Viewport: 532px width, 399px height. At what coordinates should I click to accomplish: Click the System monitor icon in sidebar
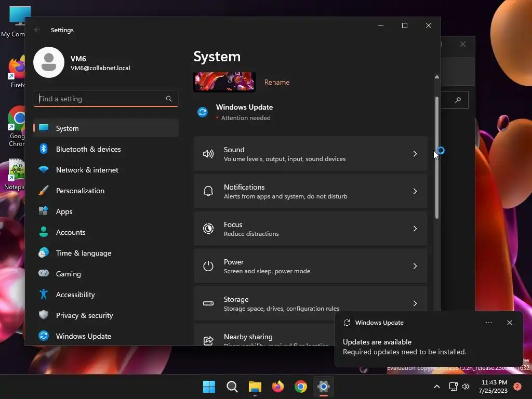point(44,128)
